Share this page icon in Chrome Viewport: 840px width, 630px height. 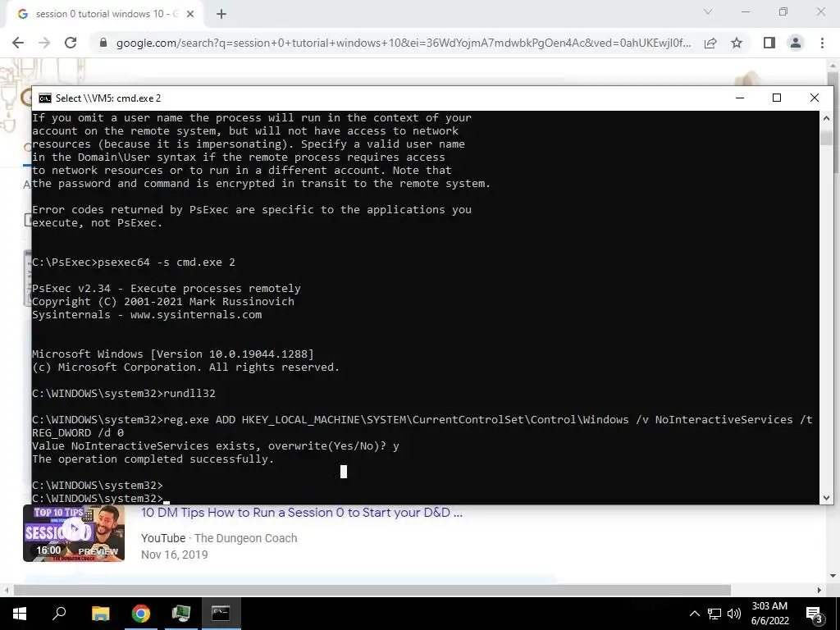click(x=710, y=43)
